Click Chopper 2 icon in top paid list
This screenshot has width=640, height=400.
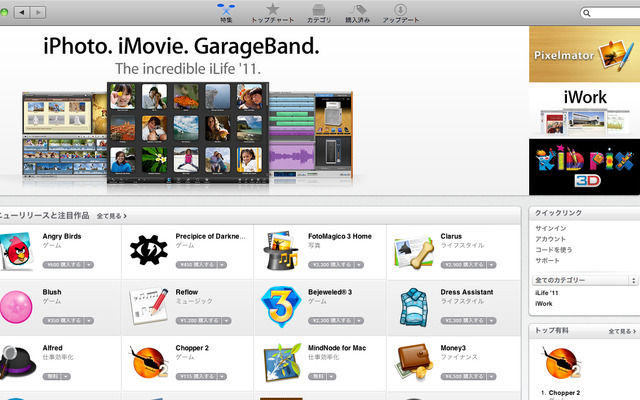coord(561,362)
